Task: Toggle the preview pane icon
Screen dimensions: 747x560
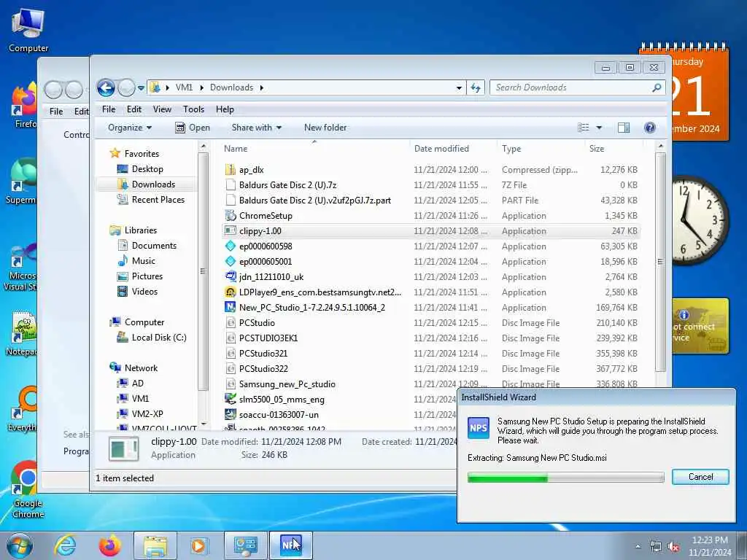Action: [x=623, y=128]
